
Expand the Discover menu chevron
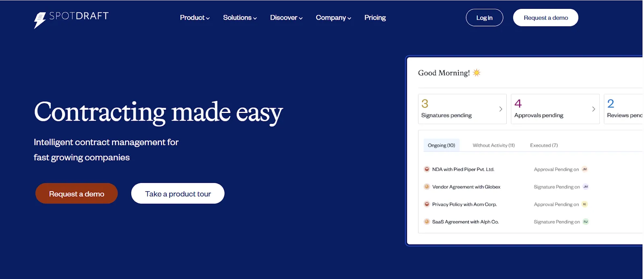(x=301, y=18)
